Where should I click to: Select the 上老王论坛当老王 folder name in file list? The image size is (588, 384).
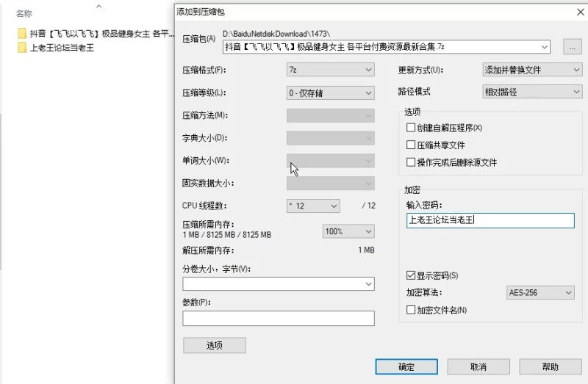coord(62,48)
